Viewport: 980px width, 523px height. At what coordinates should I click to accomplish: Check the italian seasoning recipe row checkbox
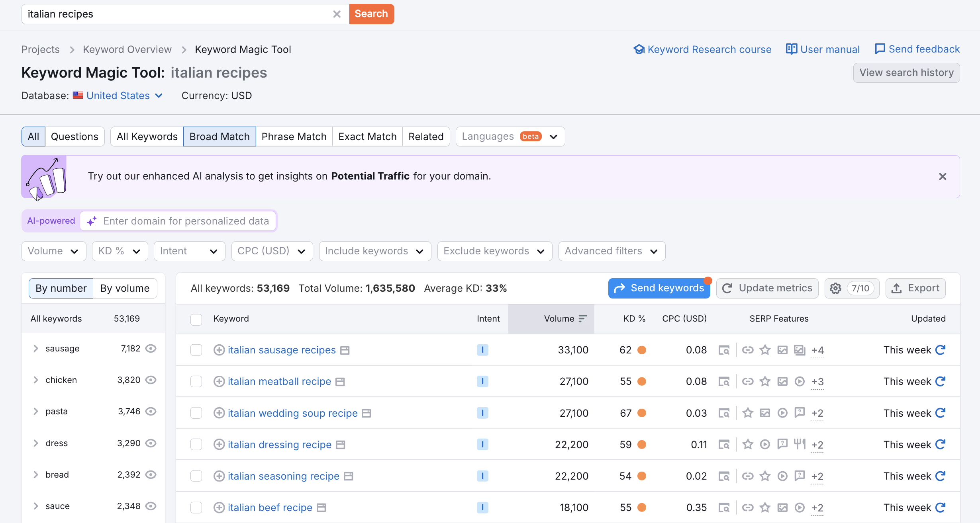pyautogui.click(x=196, y=476)
